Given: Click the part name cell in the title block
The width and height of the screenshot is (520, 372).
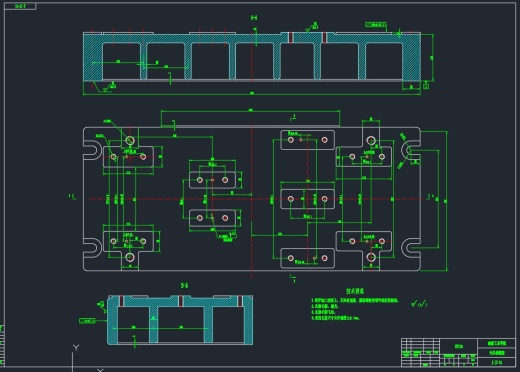Looking at the screenshot, I should [497, 353].
